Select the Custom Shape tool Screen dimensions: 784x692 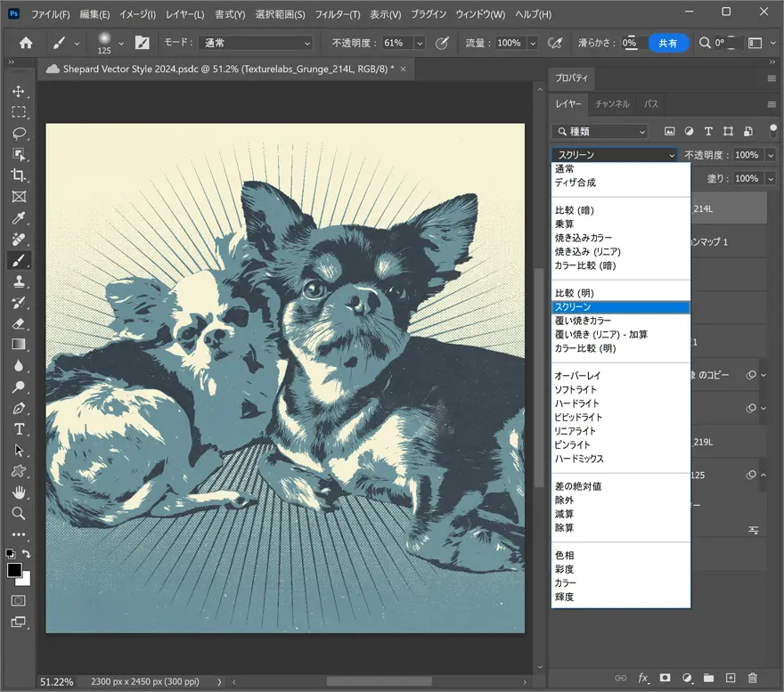pyautogui.click(x=19, y=471)
